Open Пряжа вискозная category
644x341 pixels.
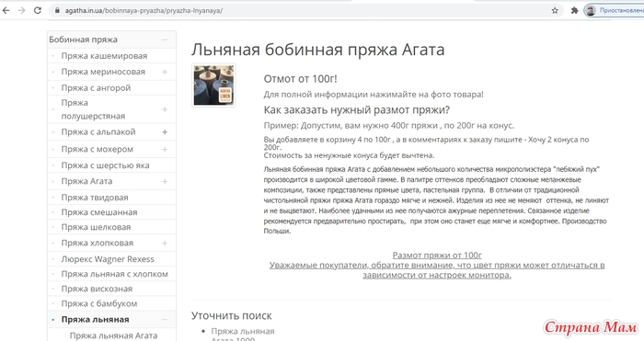97,289
